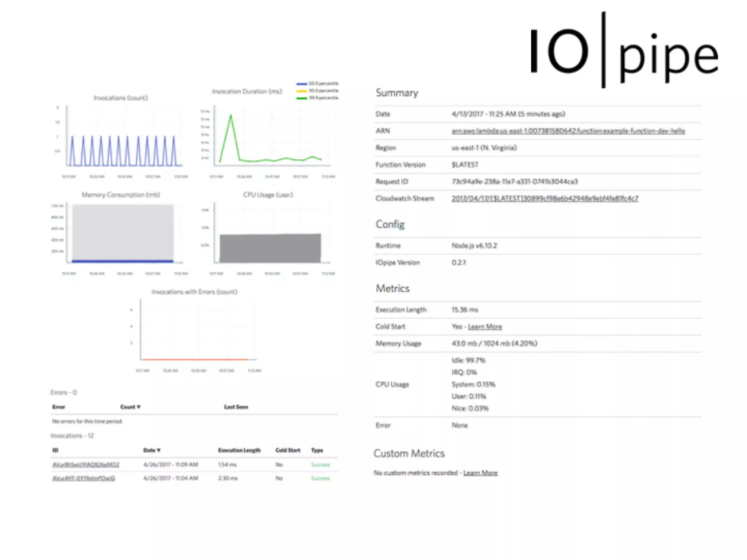This screenshot has height=560, width=747.
Task: Toggle the 99.9 percentile legend swatch
Action: click(302, 98)
